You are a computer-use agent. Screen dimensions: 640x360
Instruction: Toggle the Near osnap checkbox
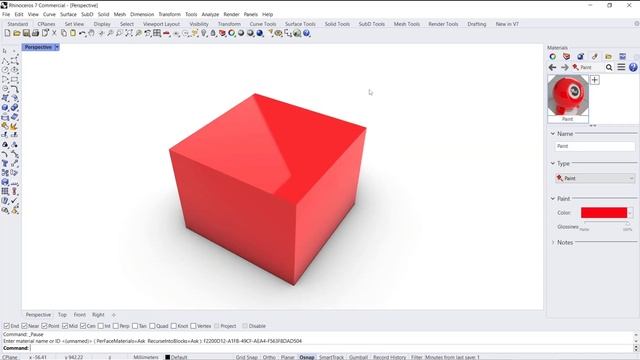click(x=24, y=326)
